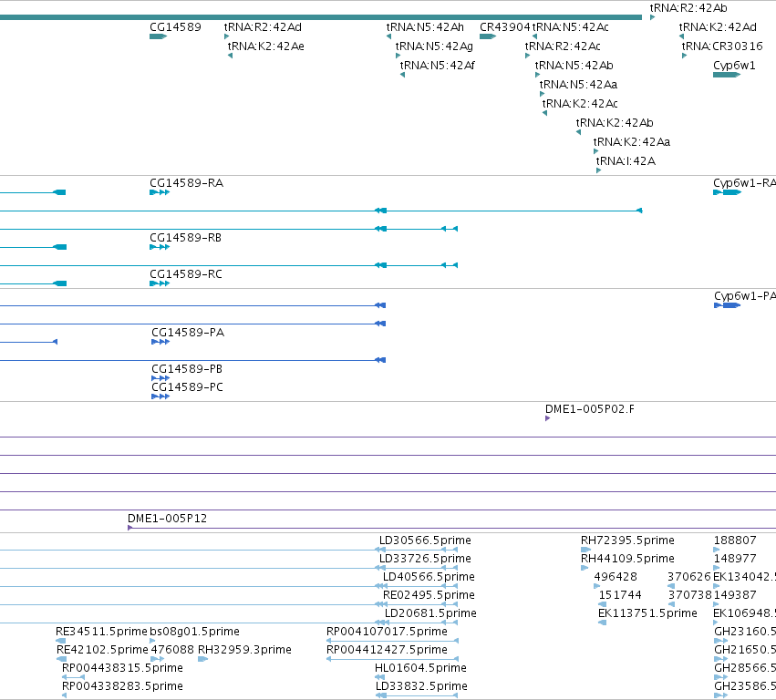This screenshot has width=776, height=700.
Task: Click the Cyp6w1-PA protein label
Action: click(x=745, y=296)
